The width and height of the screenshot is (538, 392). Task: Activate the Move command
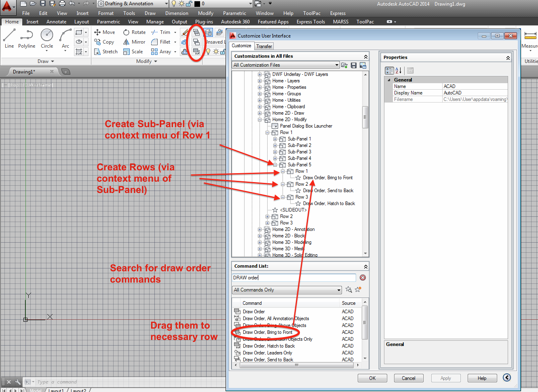[x=104, y=32]
